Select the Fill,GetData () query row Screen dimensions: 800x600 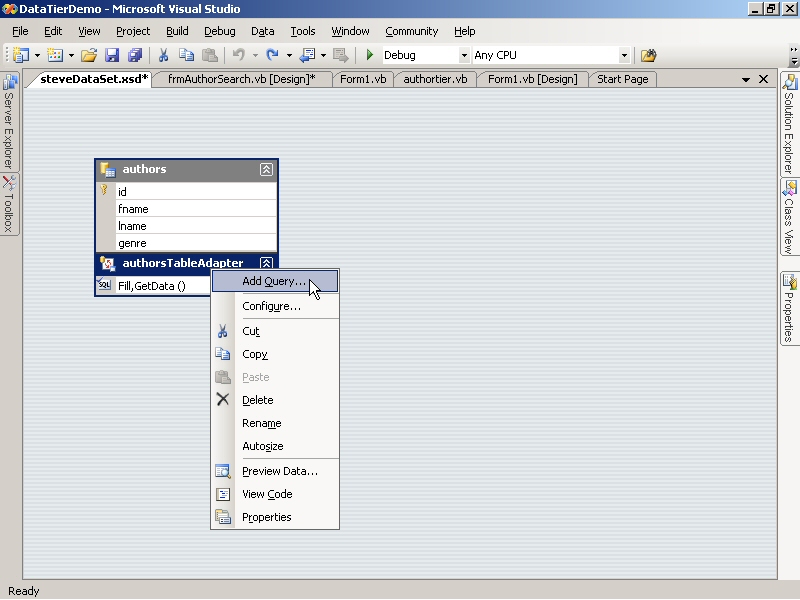(x=154, y=286)
